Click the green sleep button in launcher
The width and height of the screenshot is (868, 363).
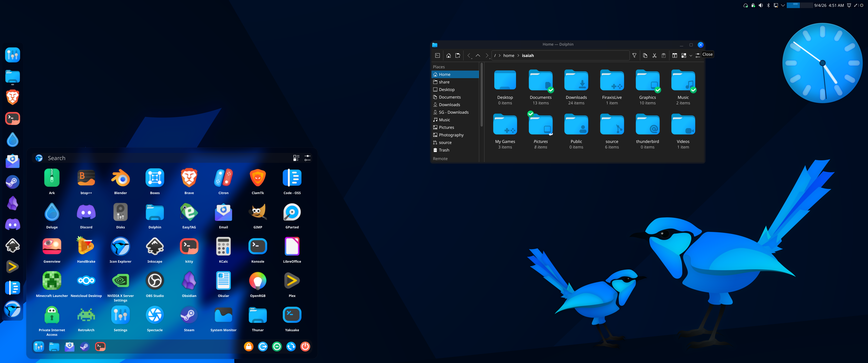coord(277,347)
